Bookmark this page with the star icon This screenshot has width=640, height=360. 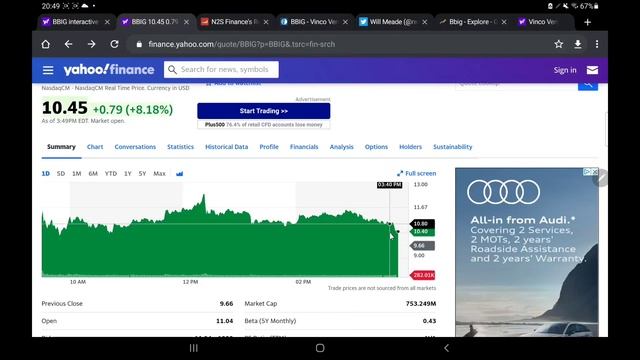pos(558,44)
